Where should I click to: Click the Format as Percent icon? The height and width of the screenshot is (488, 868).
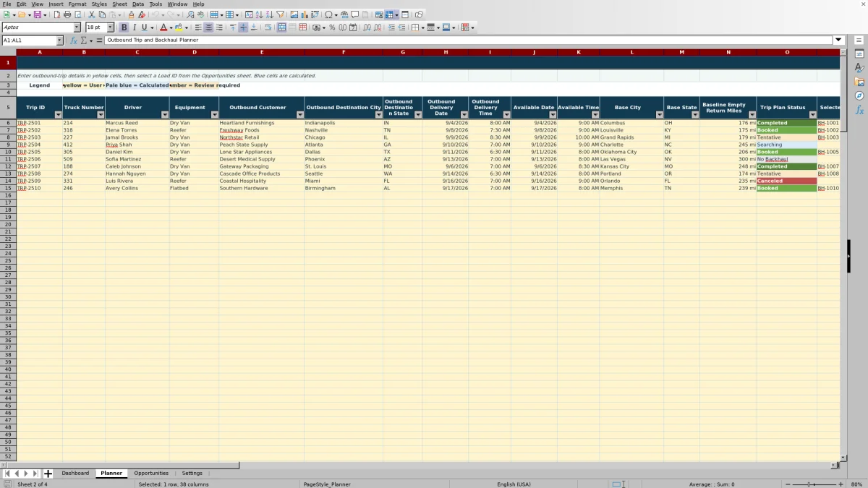(x=332, y=27)
